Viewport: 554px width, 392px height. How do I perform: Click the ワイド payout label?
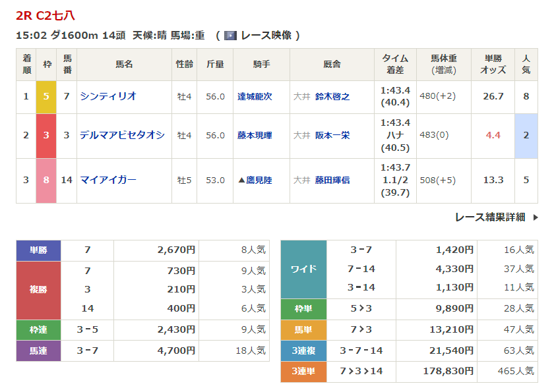[303, 269]
